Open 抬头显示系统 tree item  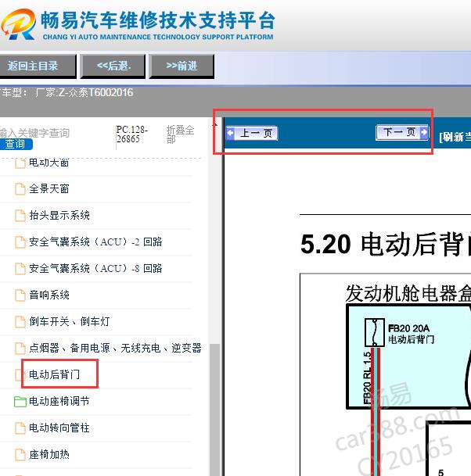[x=59, y=215]
